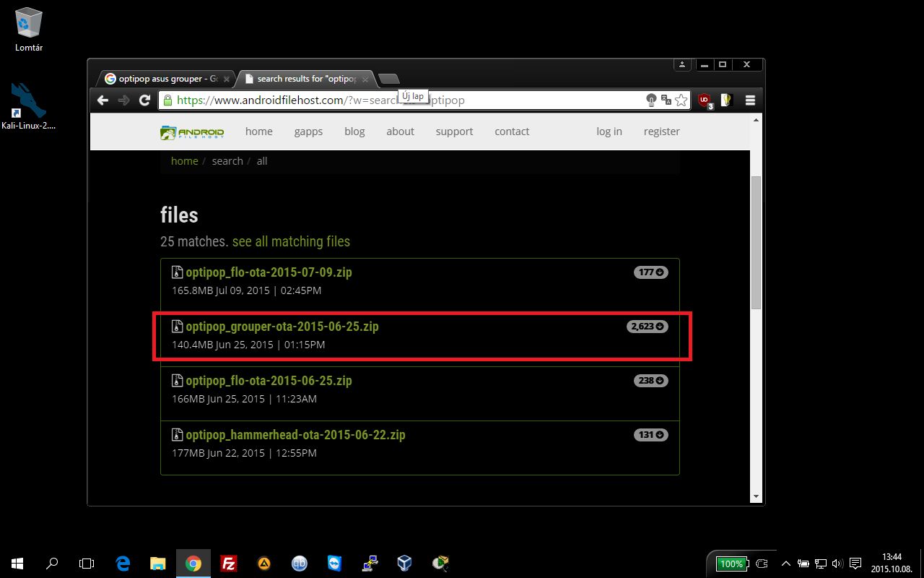Click zip file icon beside optipop_hammerhead-ota

177,435
